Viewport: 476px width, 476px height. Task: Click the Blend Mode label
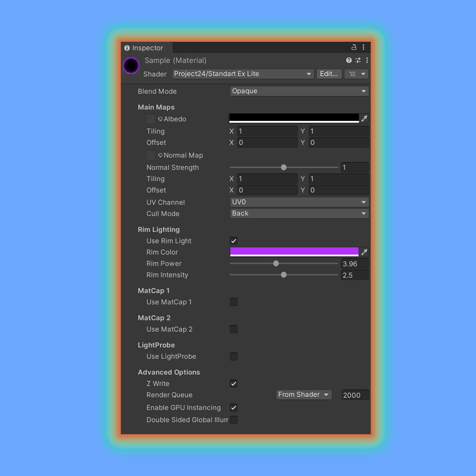[157, 92]
